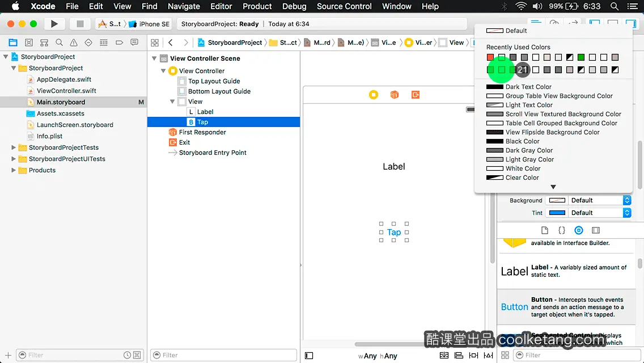Click the Stop button in toolbar

(80, 24)
